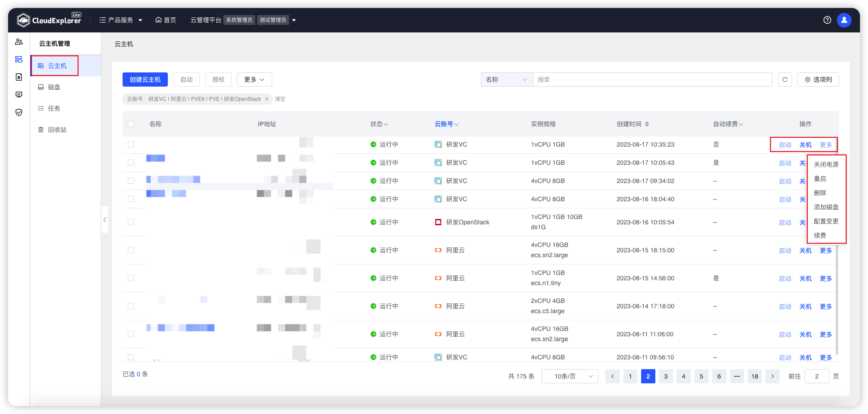The height and width of the screenshot is (414, 868).
Task: Remove the 云账号 filter tag with its X
Action: (x=267, y=99)
